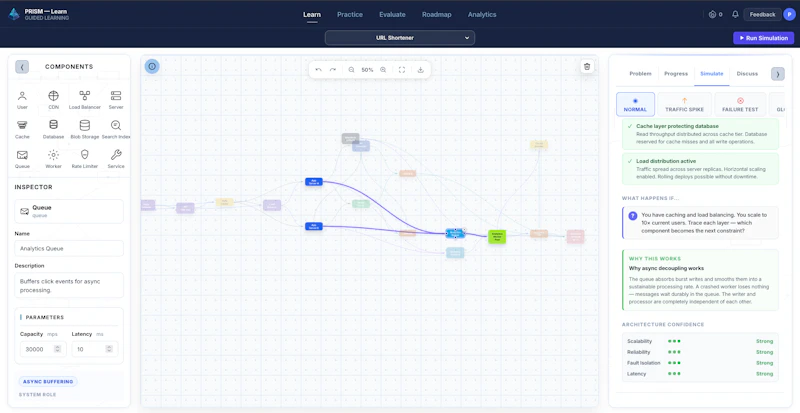Click the Name field Analytics Queue
The height and width of the screenshot is (413, 800).
coord(69,249)
